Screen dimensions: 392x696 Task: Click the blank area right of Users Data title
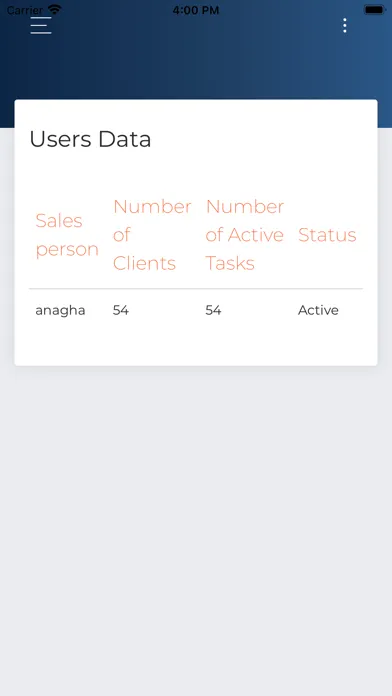tap(262, 139)
